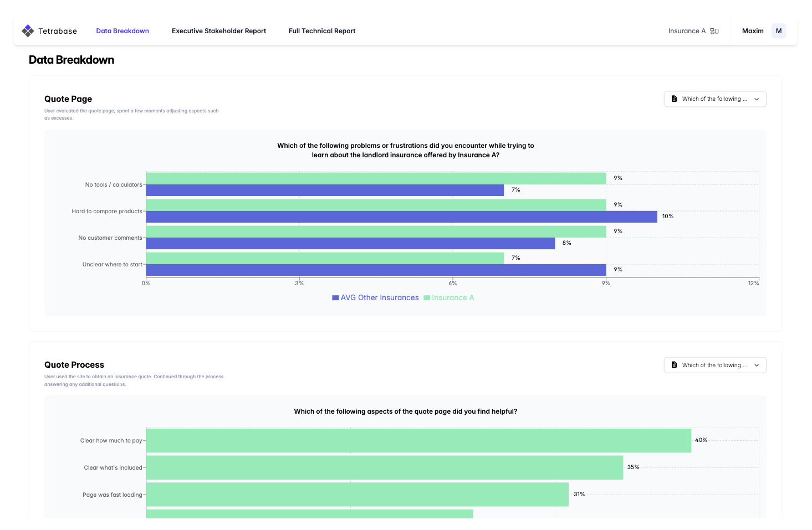
Task: Click the Tetrabase diamond logo icon
Action: (x=28, y=31)
